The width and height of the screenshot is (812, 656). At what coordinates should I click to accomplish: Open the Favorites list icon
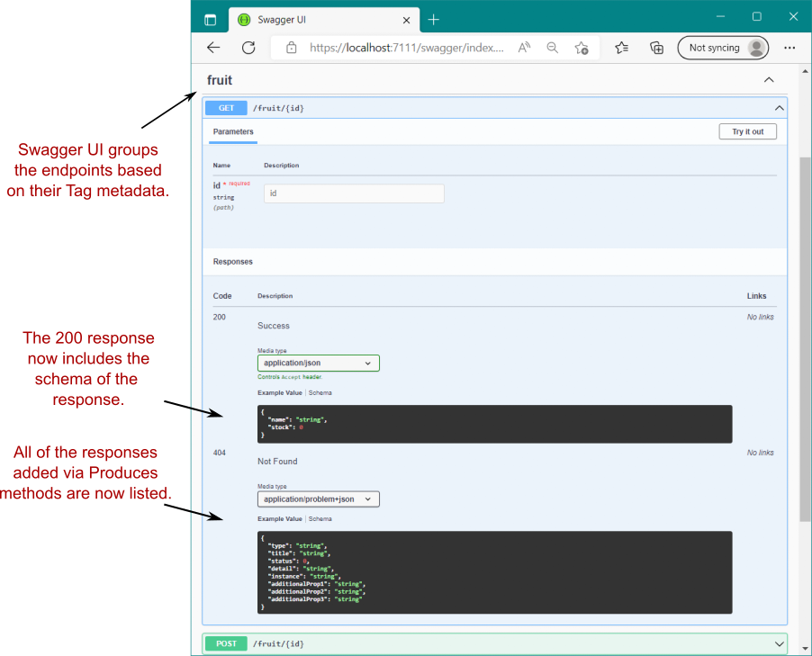point(621,48)
